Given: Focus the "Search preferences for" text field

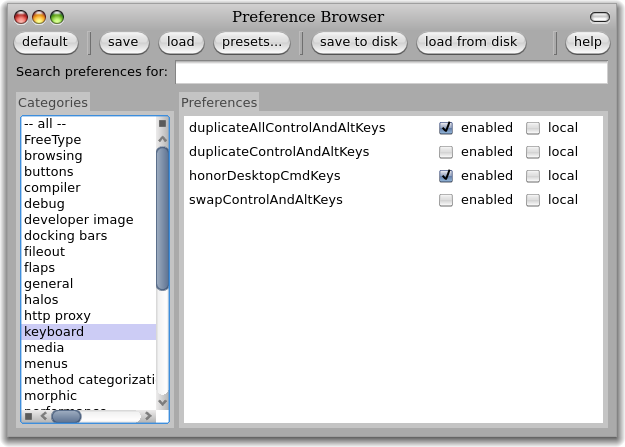Looking at the screenshot, I should point(391,73).
